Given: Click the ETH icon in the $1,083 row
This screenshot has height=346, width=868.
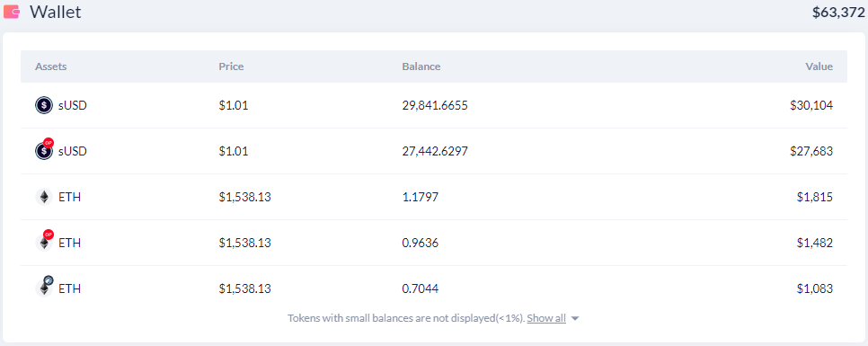Looking at the screenshot, I should coord(44,288).
